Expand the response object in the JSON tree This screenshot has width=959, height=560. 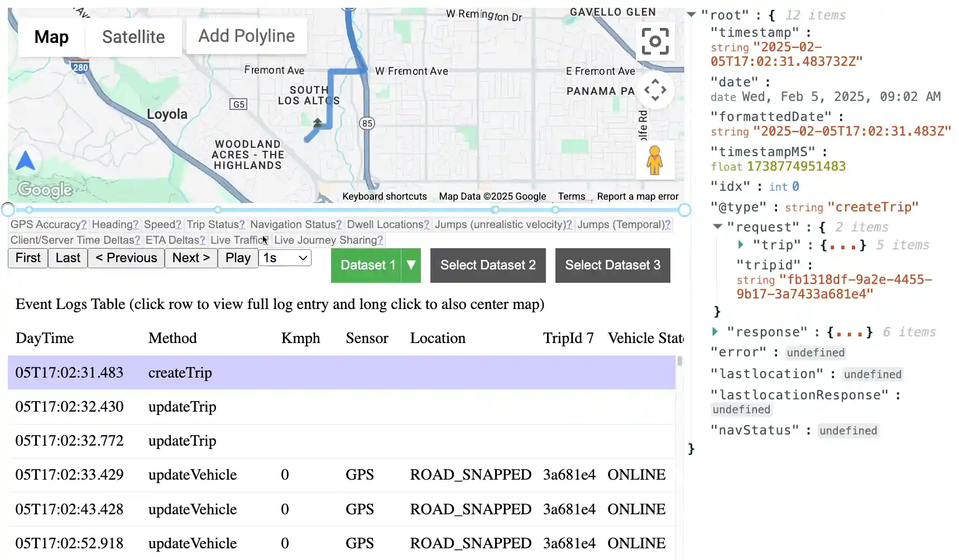[716, 331]
